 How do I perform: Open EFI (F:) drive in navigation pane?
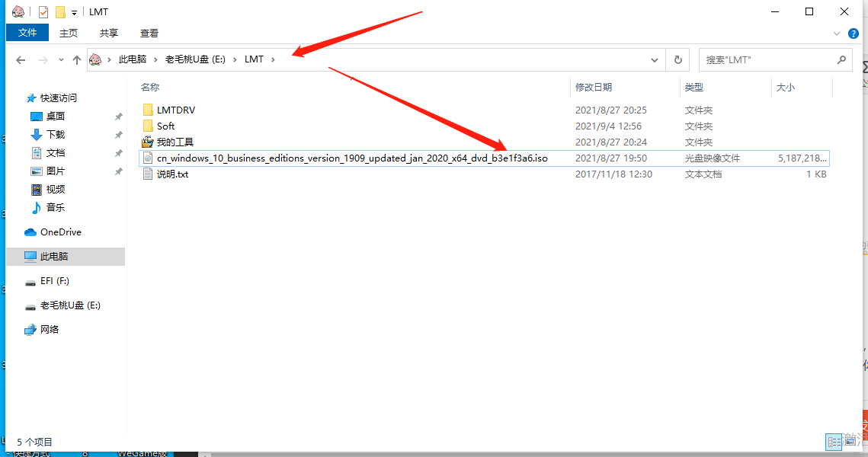54,281
